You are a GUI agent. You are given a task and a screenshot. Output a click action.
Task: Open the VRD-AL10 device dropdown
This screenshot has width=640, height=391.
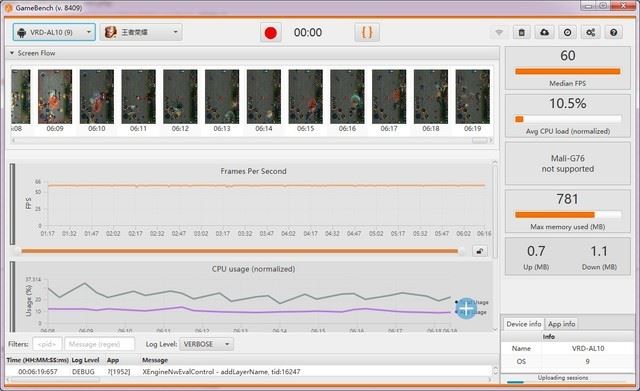click(x=54, y=32)
